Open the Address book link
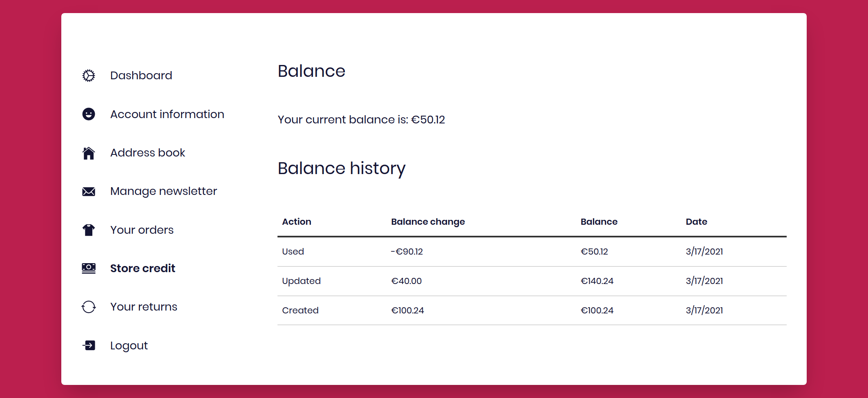The width and height of the screenshot is (868, 398). (148, 153)
